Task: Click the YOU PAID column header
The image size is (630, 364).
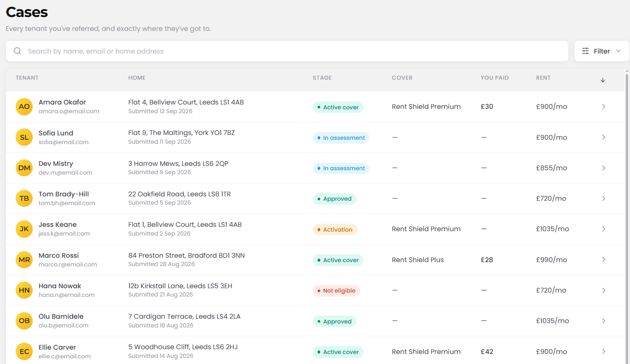Action: coord(495,78)
